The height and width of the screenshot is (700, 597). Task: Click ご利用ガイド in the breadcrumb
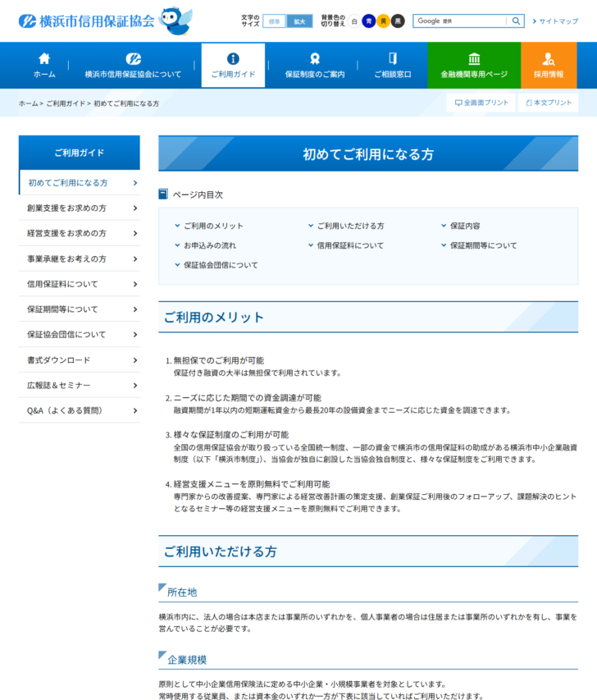[x=66, y=103]
